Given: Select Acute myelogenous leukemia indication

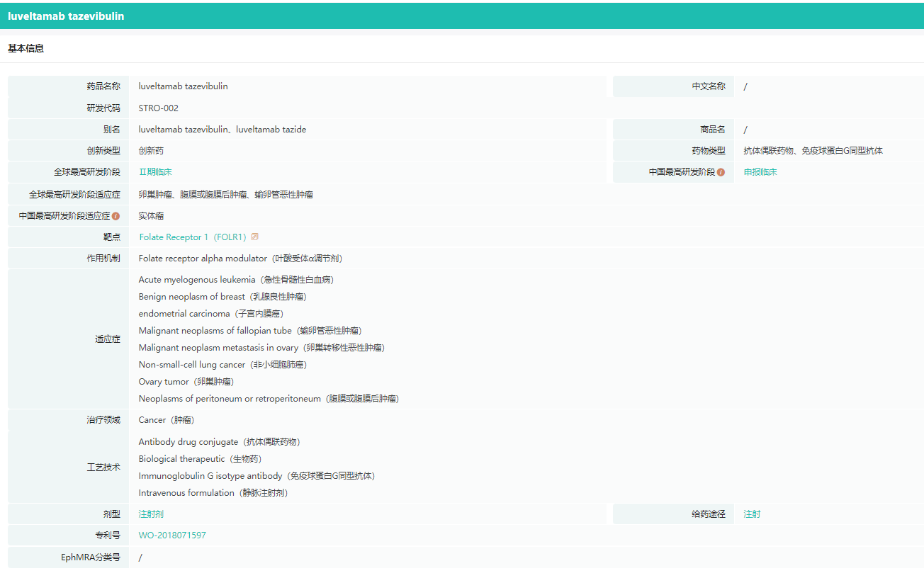Looking at the screenshot, I should click(x=236, y=280).
